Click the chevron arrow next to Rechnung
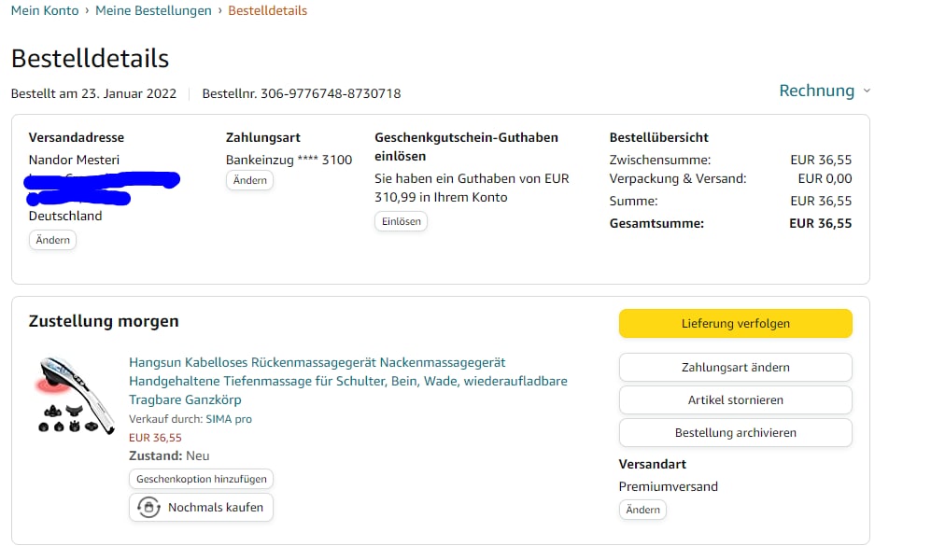 (867, 91)
